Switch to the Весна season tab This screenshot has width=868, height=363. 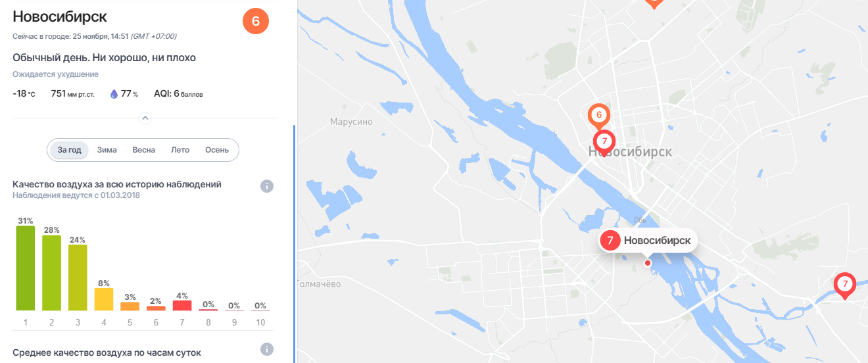click(x=144, y=150)
